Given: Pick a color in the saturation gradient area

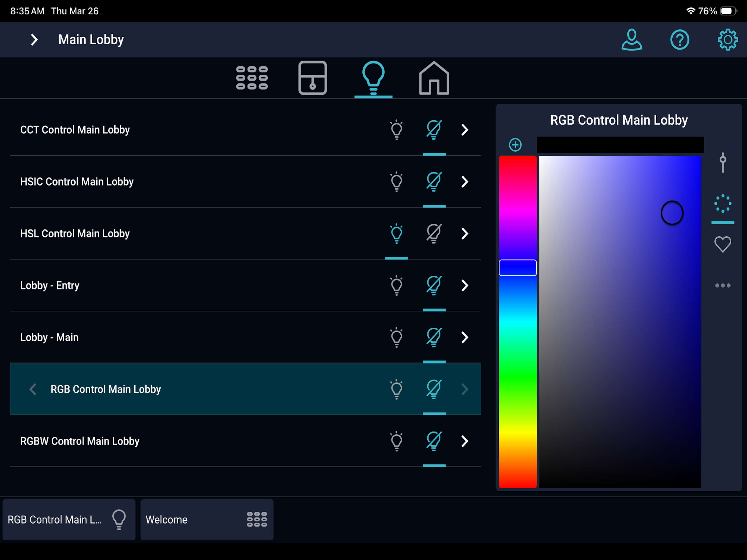Looking at the screenshot, I should [x=620, y=322].
